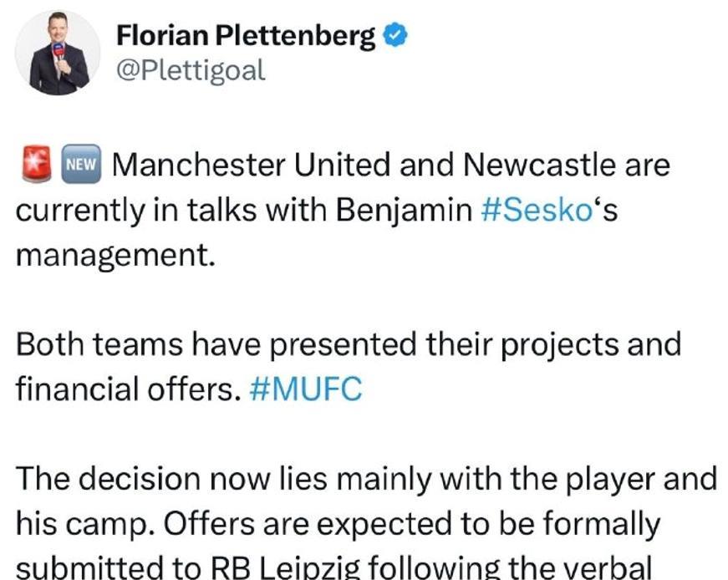728x580 pixels.
Task: Open the #MUFC hashtag
Action: point(306,389)
